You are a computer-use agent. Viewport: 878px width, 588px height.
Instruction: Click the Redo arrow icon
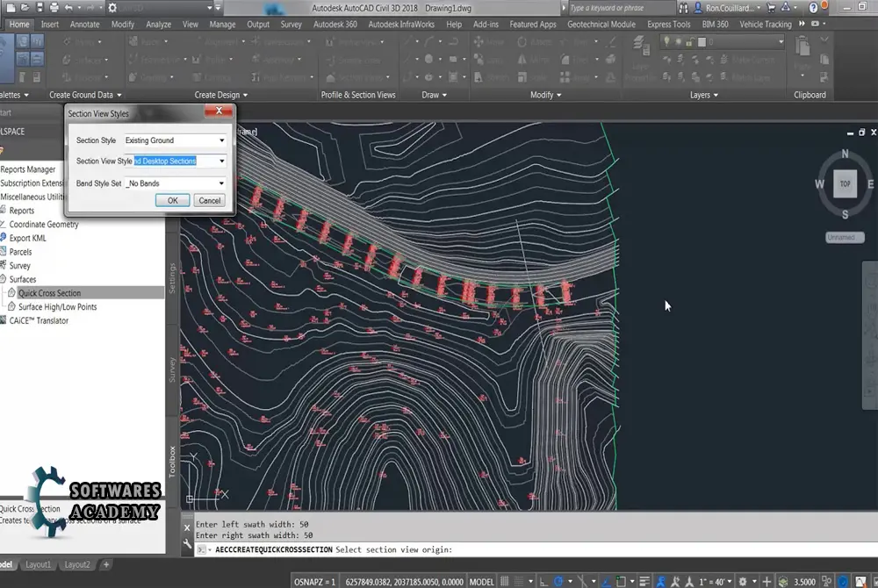click(90, 8)
